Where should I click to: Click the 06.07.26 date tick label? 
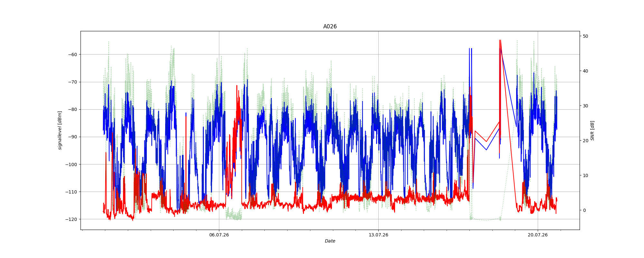[219, 235]
